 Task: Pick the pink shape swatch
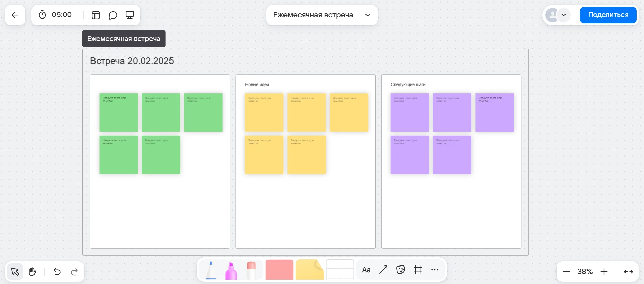pyautogui.click(x=279, y=270)
